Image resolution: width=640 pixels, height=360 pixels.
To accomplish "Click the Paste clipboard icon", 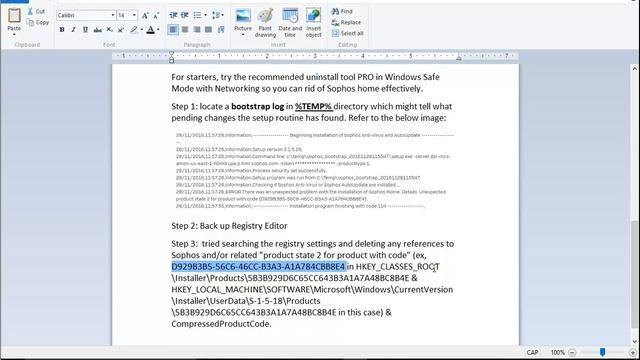I will [14, 16].
